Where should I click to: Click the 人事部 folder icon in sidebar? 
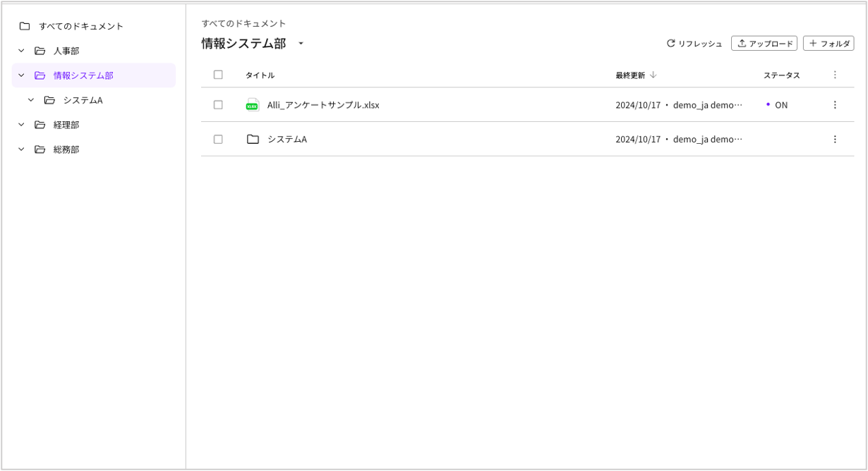(x=40, y=51)
